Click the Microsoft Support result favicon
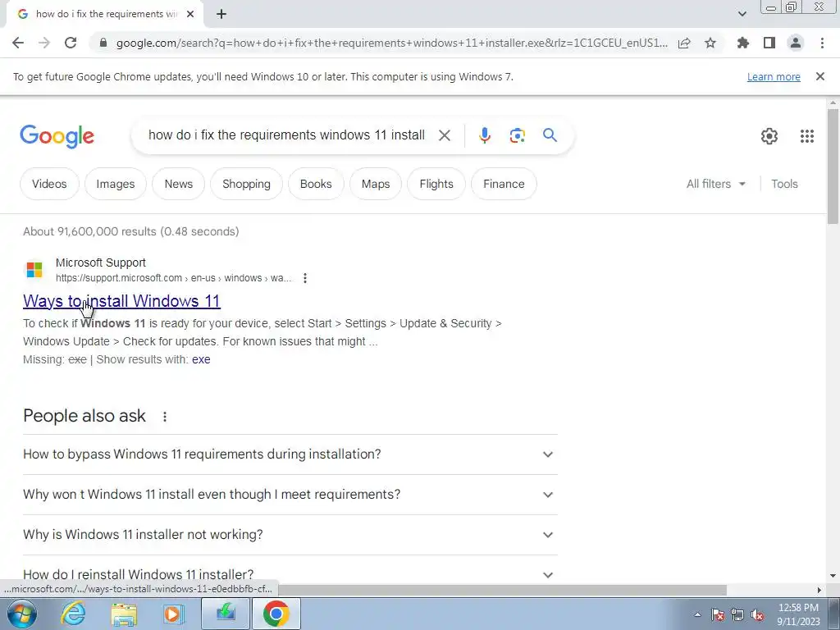This screenshot has width=840, height=630. 34,269
